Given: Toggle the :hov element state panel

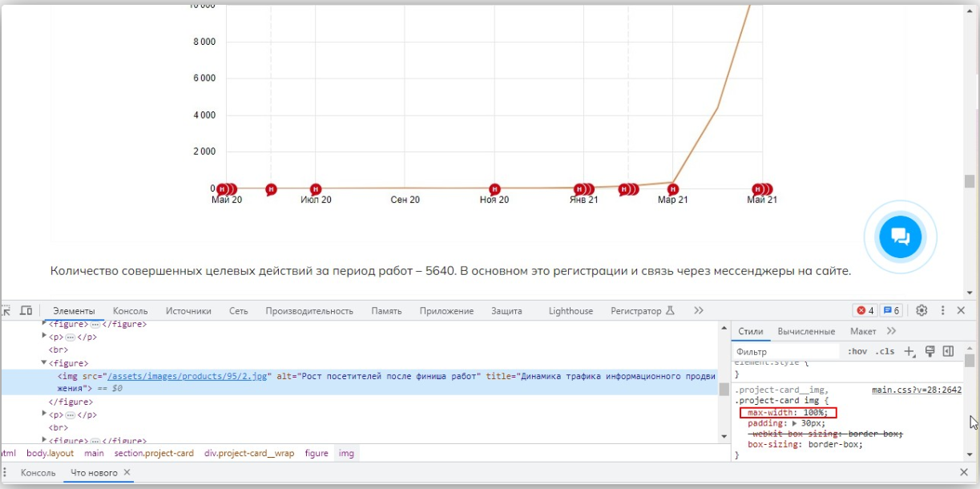Looking at the screenshot, I should 857,351.
